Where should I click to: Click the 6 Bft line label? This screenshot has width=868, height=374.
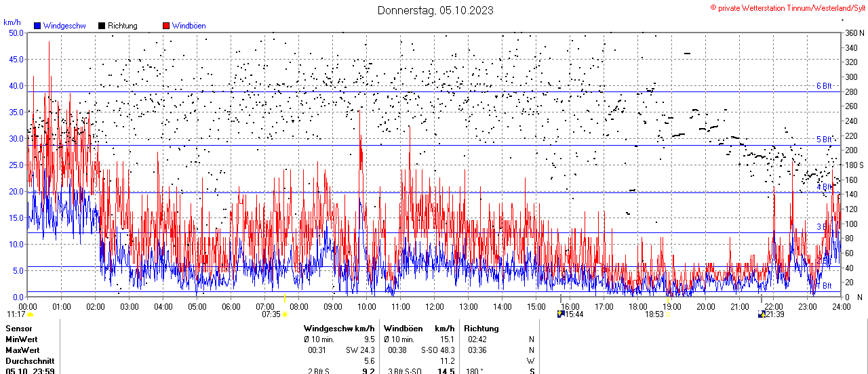click(824, 86)
